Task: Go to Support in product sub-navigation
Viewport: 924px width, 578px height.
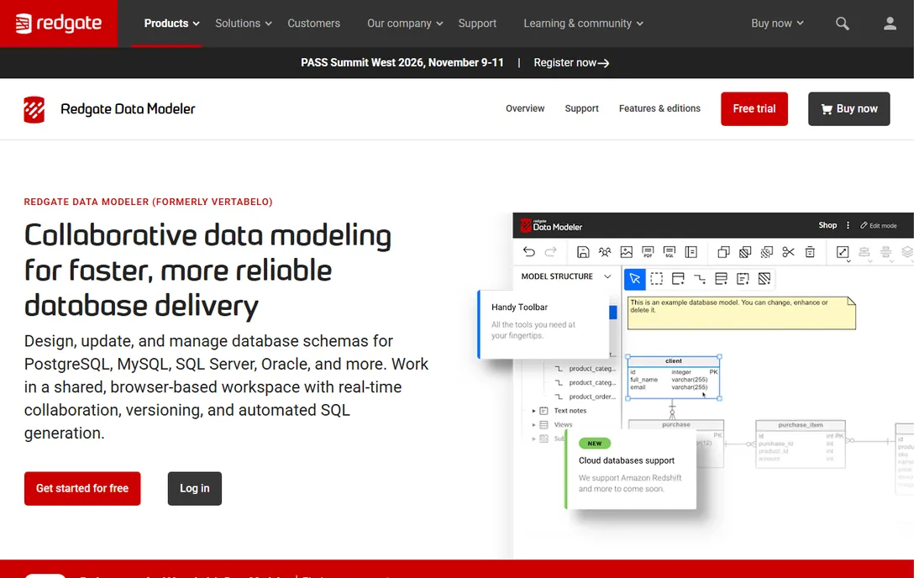Action: pos(581,108)
